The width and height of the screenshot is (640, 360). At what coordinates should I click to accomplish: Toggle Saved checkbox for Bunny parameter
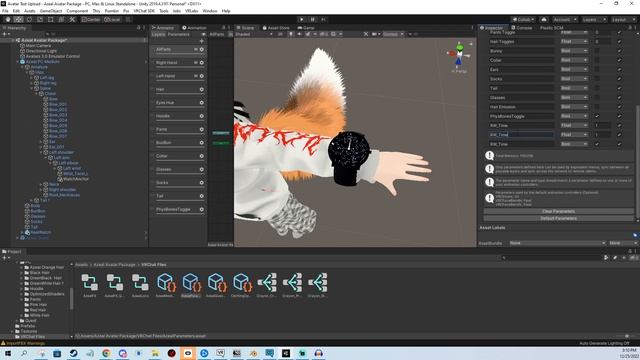click(x=619, y=51)
